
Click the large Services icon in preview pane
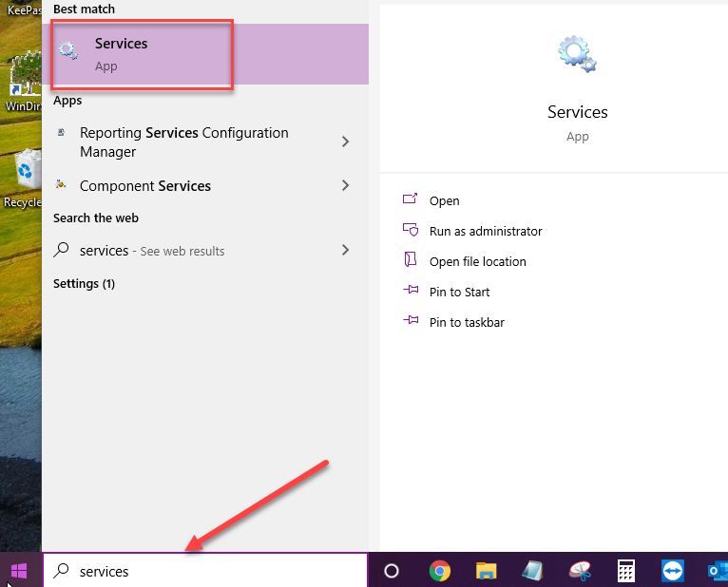coord(577,54)
